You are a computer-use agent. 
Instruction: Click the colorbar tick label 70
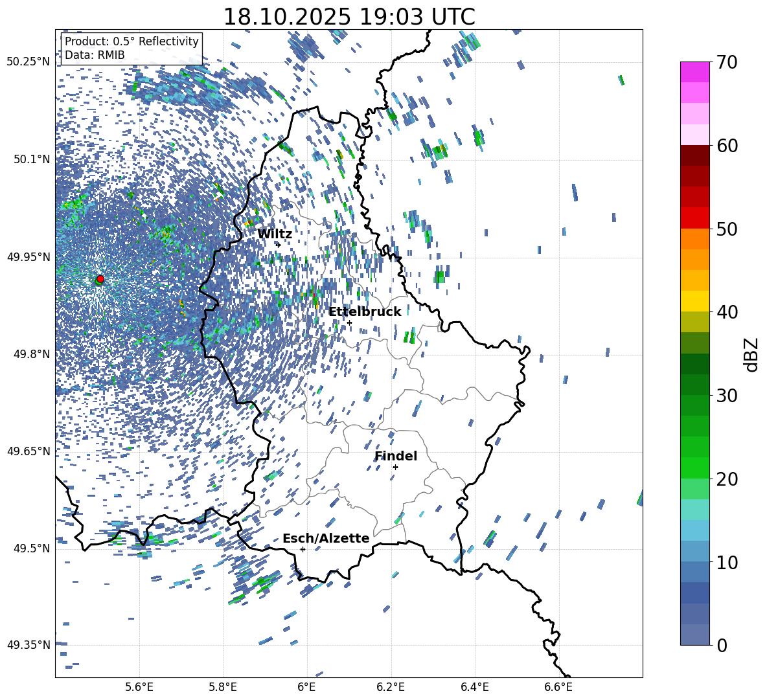tap(727, 63)
